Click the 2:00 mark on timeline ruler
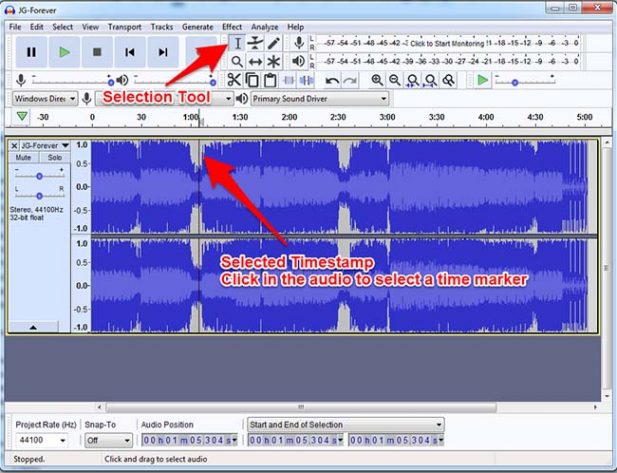This screenshot has width=617, height=473. tap(289, 117)
